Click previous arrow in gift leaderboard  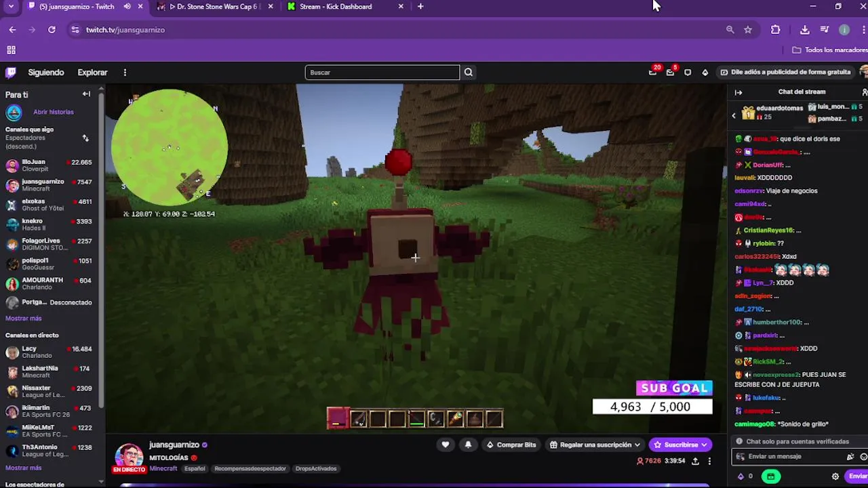tap(733, 116)
